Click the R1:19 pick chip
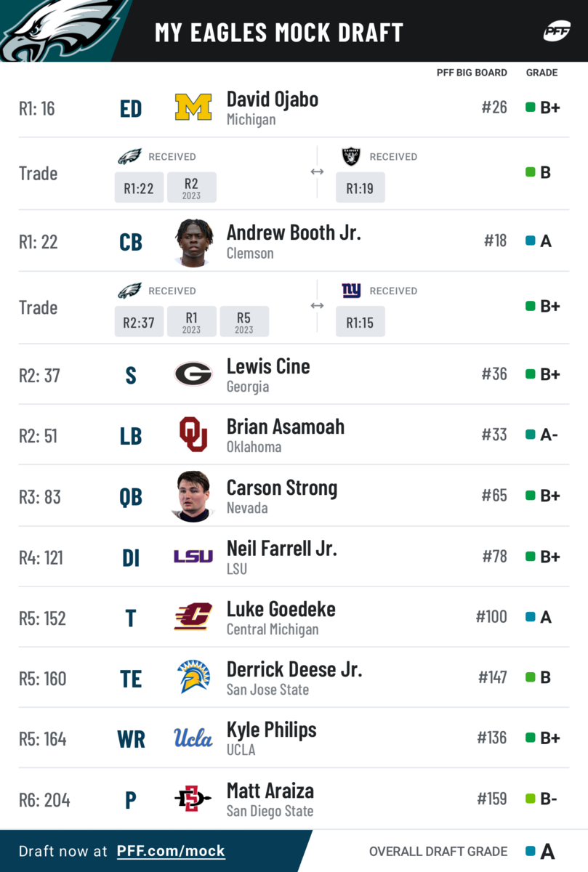This screenshot has height=872, width=588. point(361,187)
